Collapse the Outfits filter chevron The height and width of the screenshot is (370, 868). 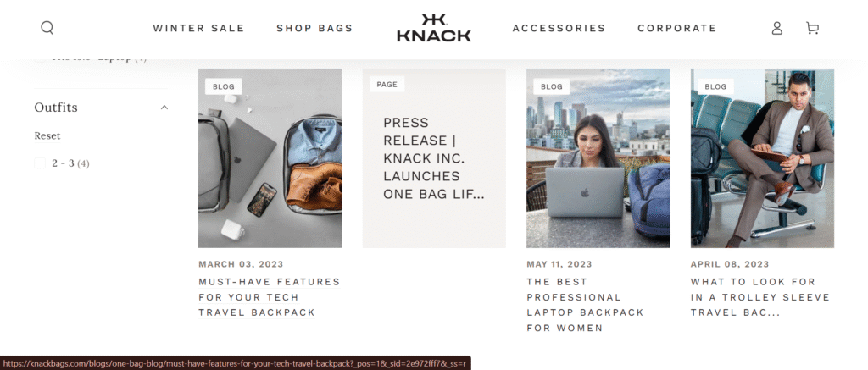[x=164, y=108]
